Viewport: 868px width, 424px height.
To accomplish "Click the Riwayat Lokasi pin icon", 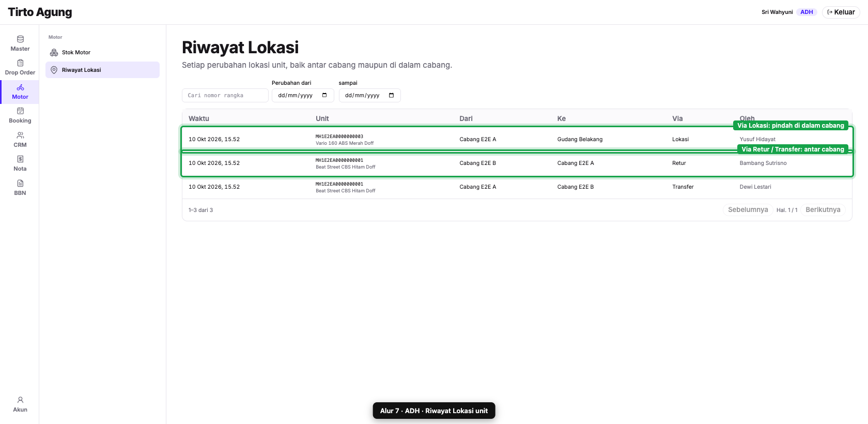I will click(54, 70).
